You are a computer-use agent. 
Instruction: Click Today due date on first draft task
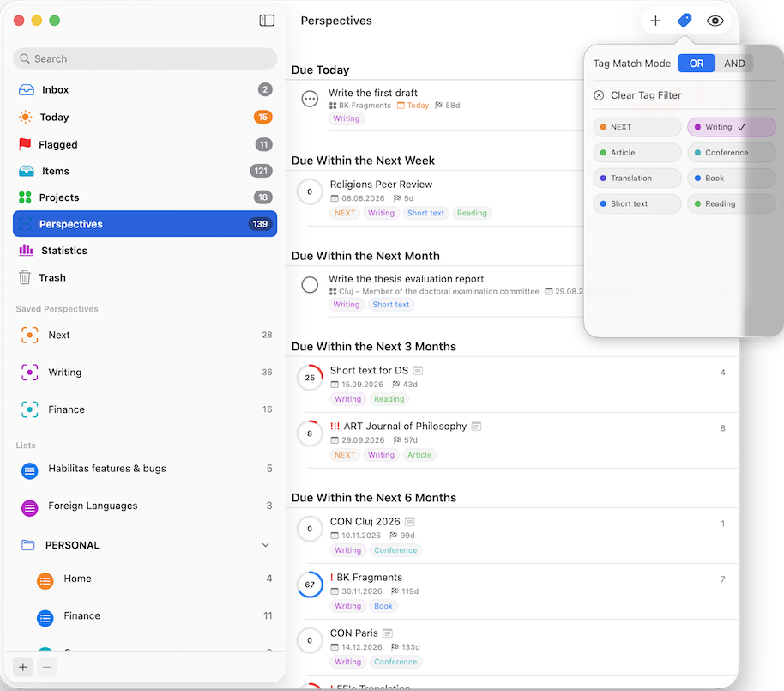pyautogui.click(x=413, y=105)
